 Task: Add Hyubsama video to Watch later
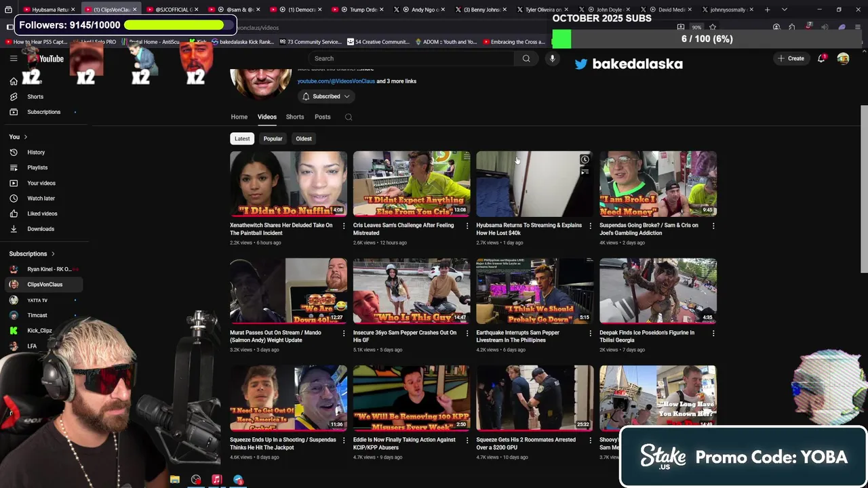click(x=585, y=160)
